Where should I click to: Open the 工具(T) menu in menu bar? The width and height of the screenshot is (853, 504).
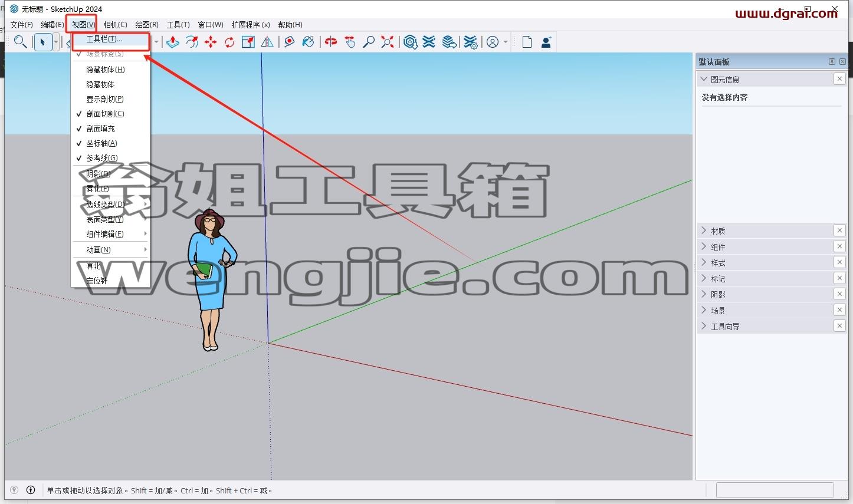(x=178, y=25)
